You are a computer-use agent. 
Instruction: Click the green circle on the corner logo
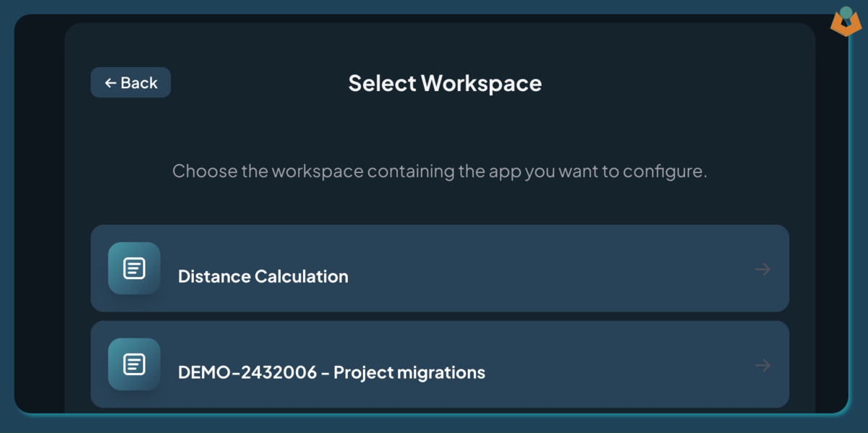click(x=846, y=12)
